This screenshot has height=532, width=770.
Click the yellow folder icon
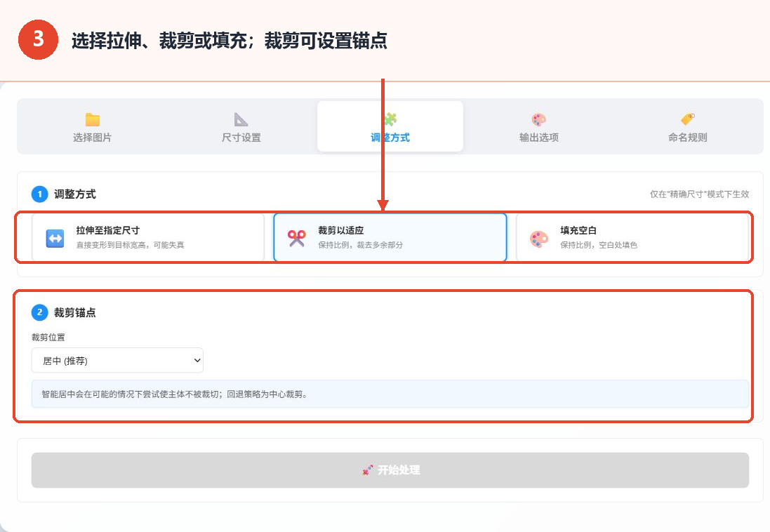coord(93,119)
